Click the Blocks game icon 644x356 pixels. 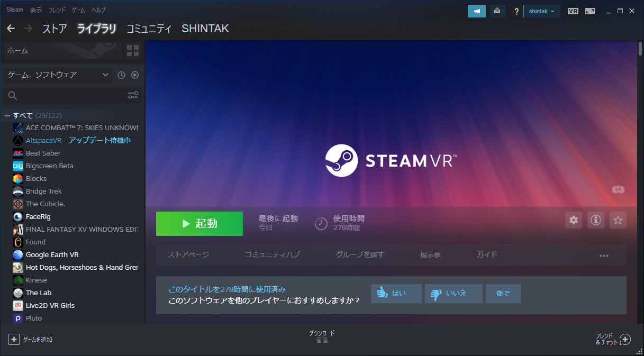pos(18,179)
